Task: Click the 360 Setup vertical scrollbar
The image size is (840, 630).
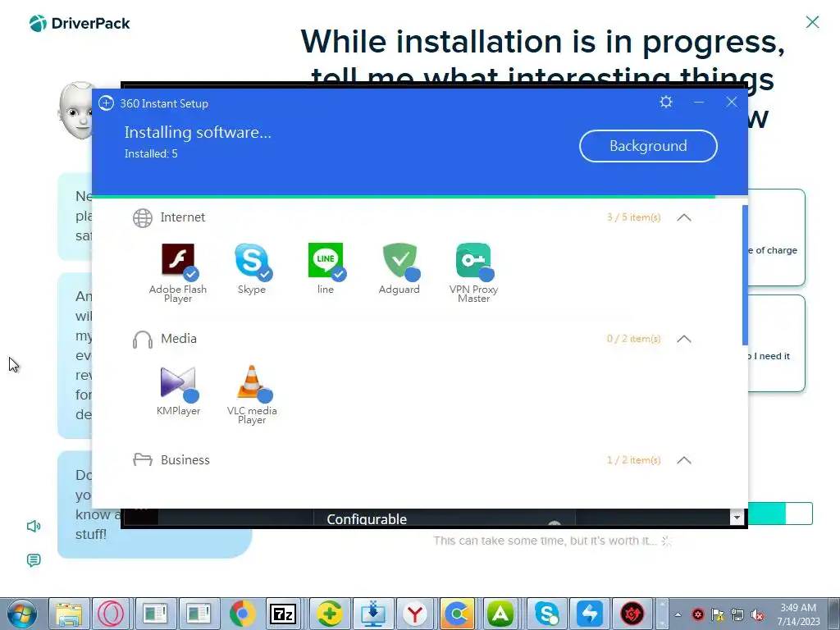Action: [x=745, y=275]
